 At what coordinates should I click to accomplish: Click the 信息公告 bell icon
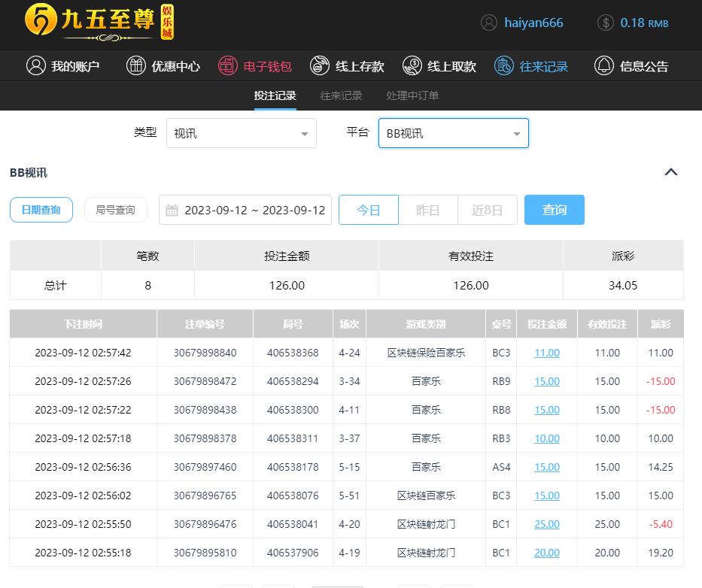(603, 66)
